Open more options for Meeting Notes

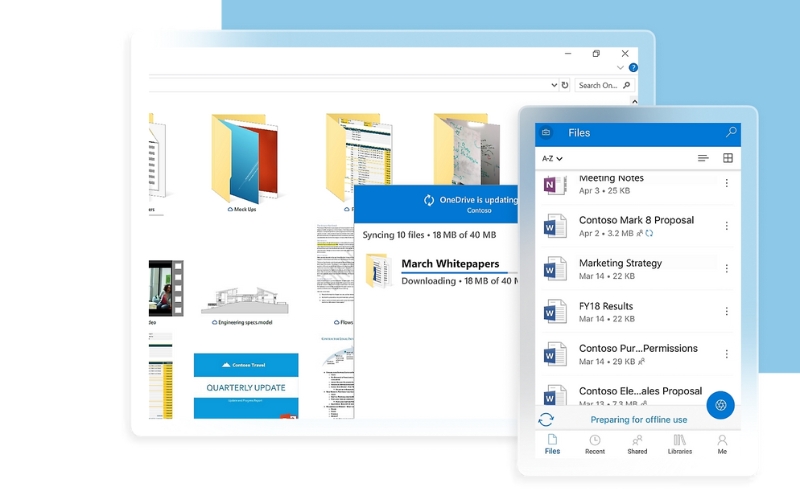click(x=727, y=183)
